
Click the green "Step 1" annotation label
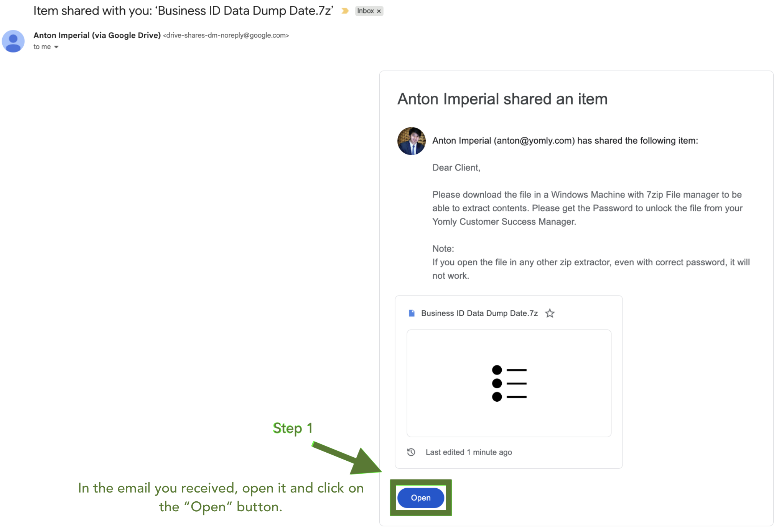click(x=292, y=428)
